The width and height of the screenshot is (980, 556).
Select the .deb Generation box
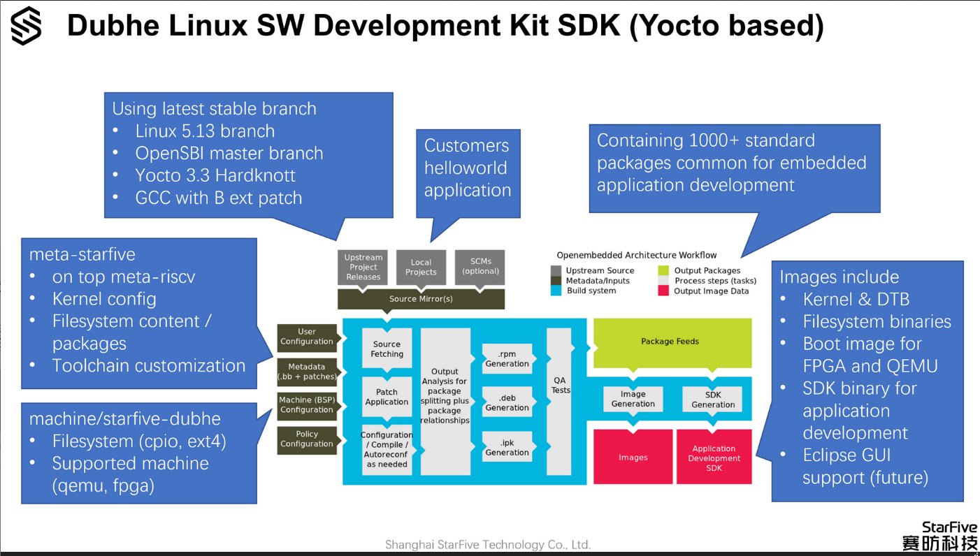(507, 403)
